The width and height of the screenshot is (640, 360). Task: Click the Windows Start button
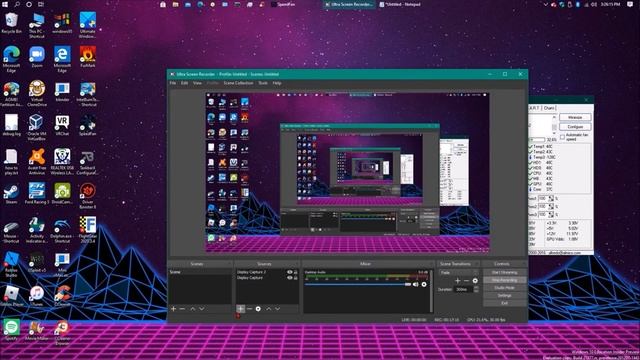5,4
